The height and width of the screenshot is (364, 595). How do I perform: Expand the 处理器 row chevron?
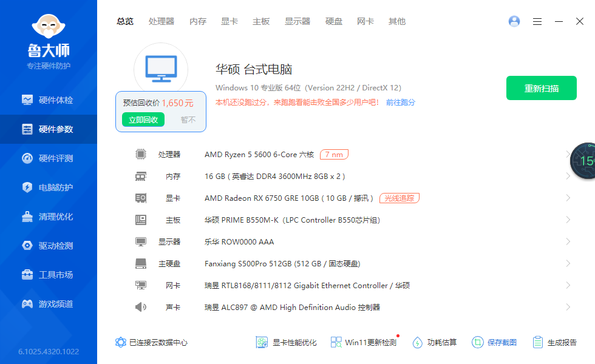[x=568, y=155]
